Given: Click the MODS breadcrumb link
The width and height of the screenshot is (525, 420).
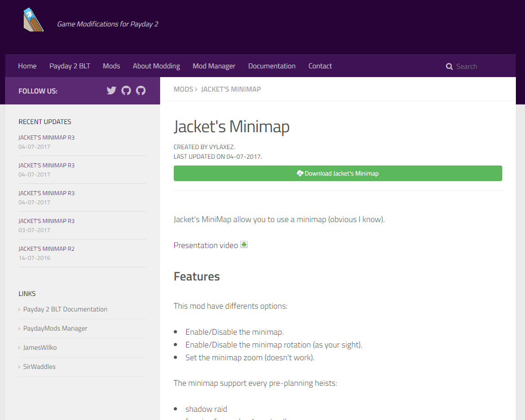Looking at the screenshot, I should (x=183, y=89).
